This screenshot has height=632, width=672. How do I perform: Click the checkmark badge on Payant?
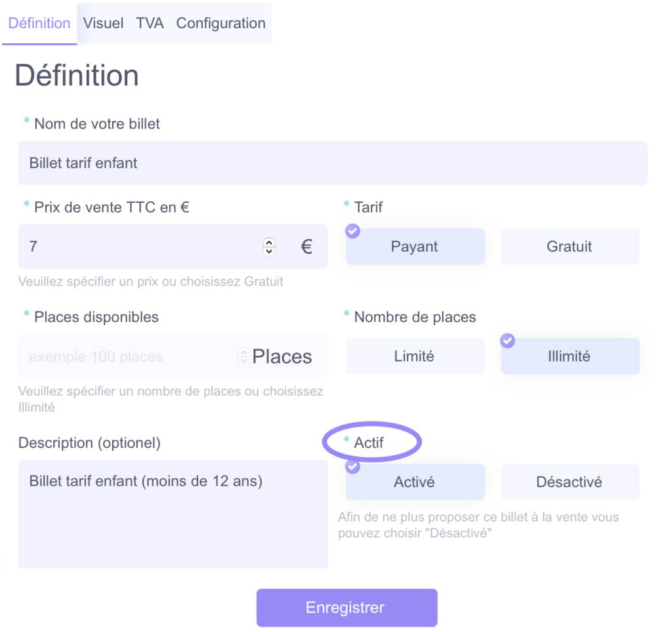352,231
